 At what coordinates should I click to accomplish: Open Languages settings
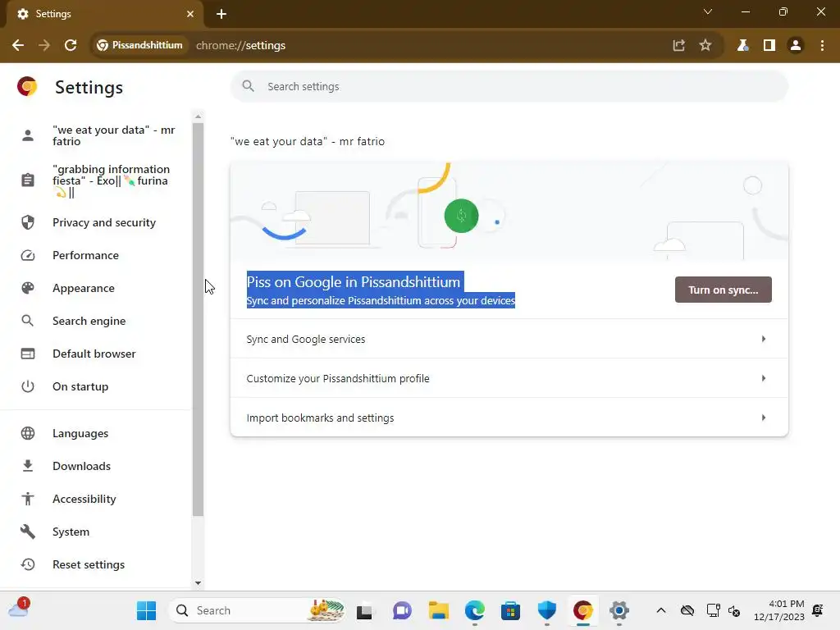click(x=97, y=433)
